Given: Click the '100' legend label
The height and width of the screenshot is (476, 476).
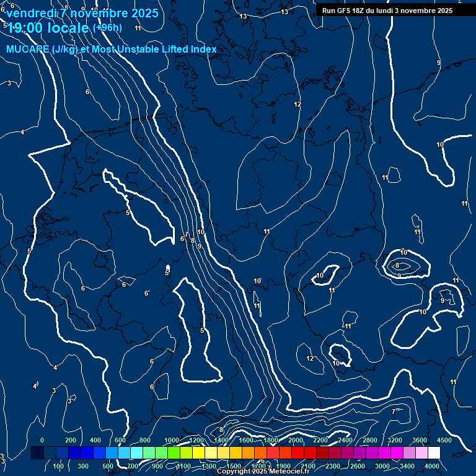Looking at the screenshot, I should pos(58,466).
